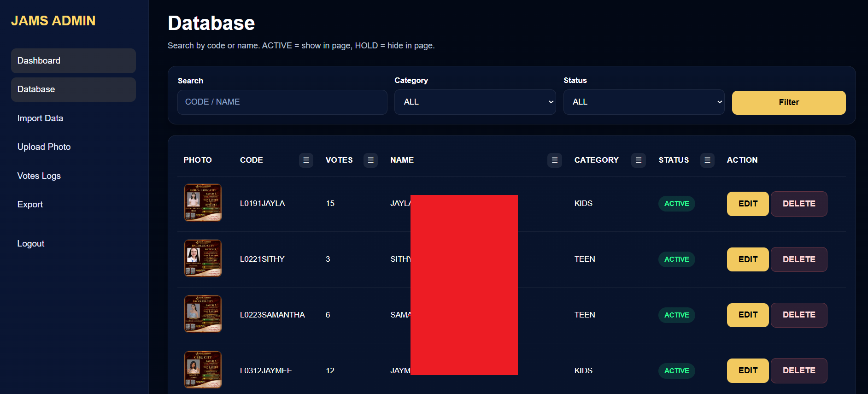
Task: Open the CODE column menu icon
Action: 306,160
